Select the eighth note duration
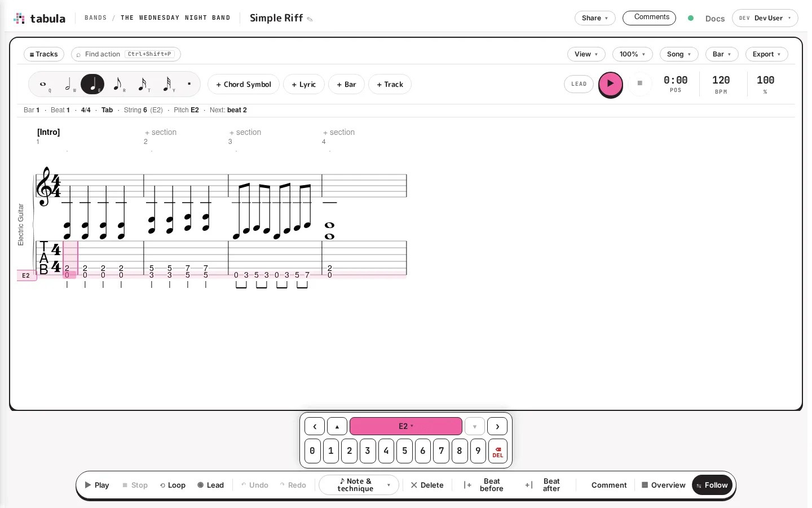 (x=117, y=85)
